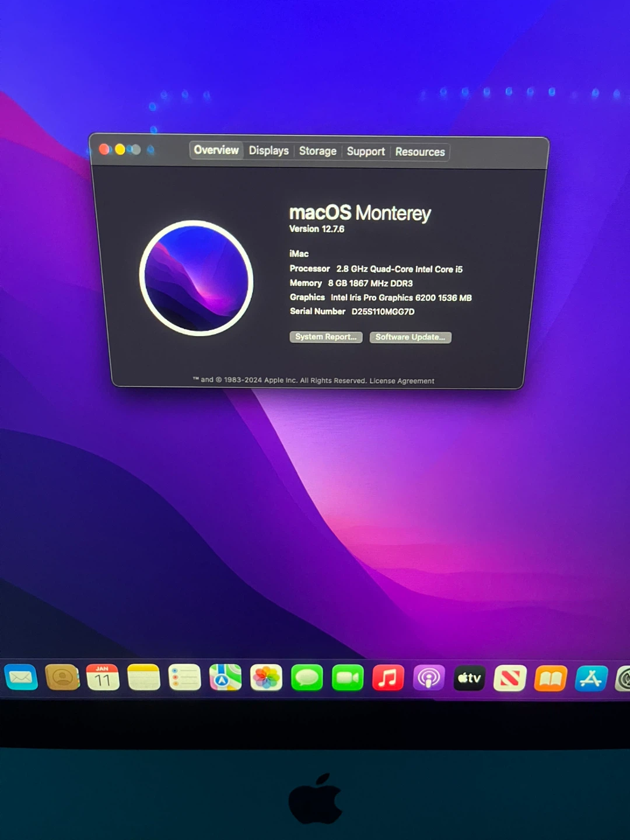Click the System Report... button
The image size is (630, 840).
click(325, 337)
